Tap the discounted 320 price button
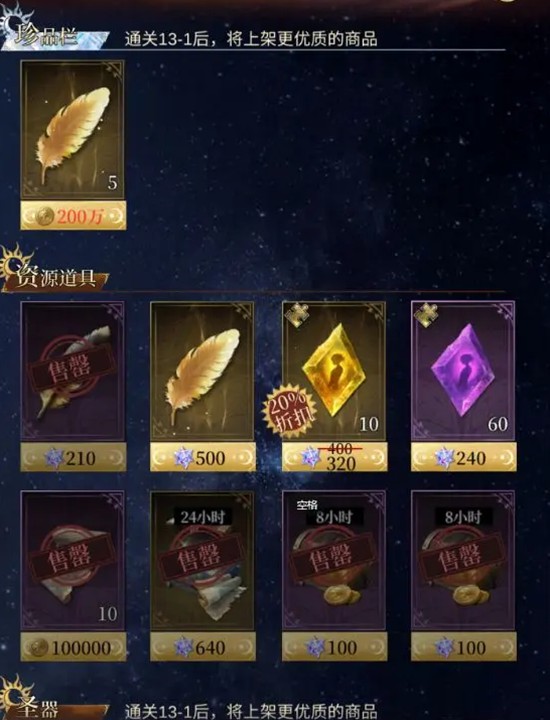550x720 pixels. pyautogui.click(x=334, y=457)
